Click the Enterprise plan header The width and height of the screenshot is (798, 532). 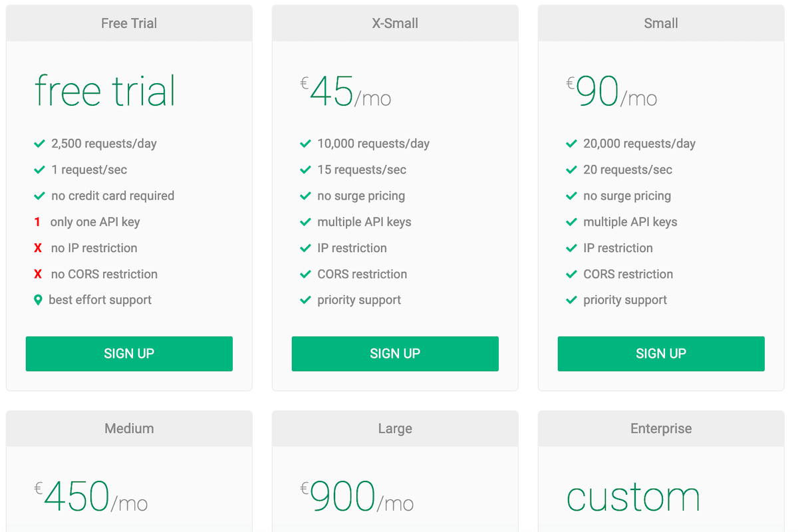(661, 429)
